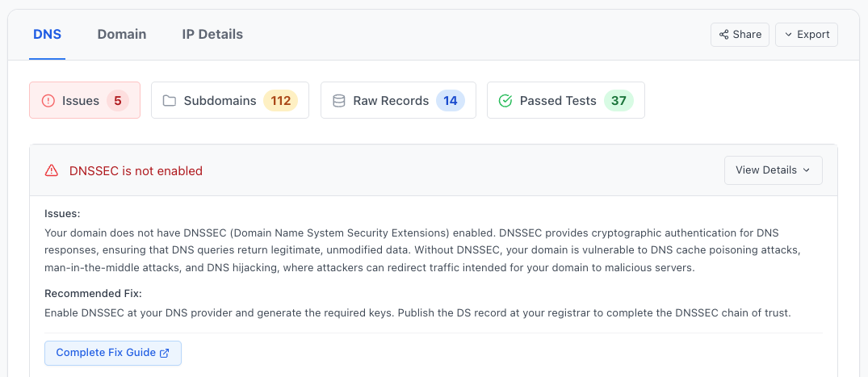Viewport: 868px width, 377px height.
Task: Select the Passed Tests filter card
Action: click(x=566, y=100)
